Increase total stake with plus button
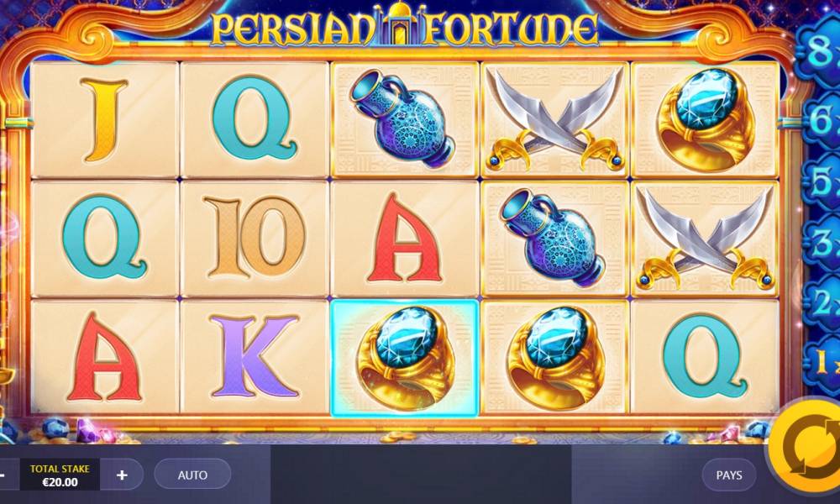This screenshot has width=840, height=504. coord(122,475)
